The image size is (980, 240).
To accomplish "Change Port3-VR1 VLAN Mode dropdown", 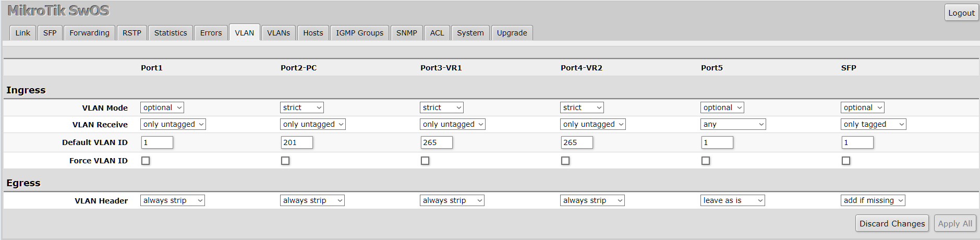I will (442, 107).
